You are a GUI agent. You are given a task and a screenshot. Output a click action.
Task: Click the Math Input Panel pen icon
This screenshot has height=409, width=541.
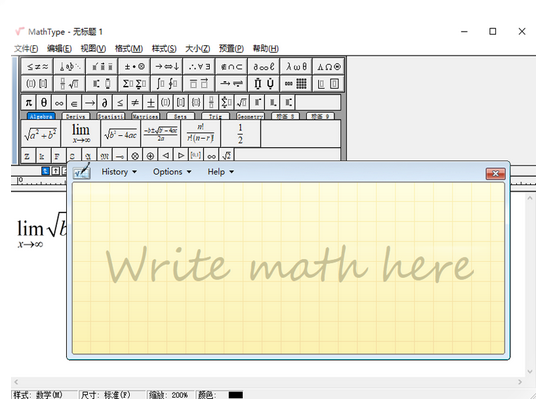(x=82, y=171)
